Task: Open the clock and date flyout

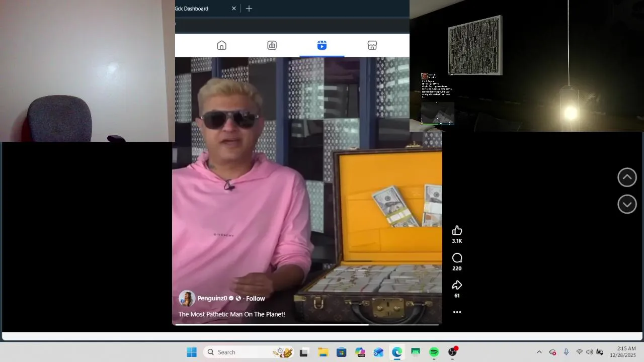Action: click(623, 352)
